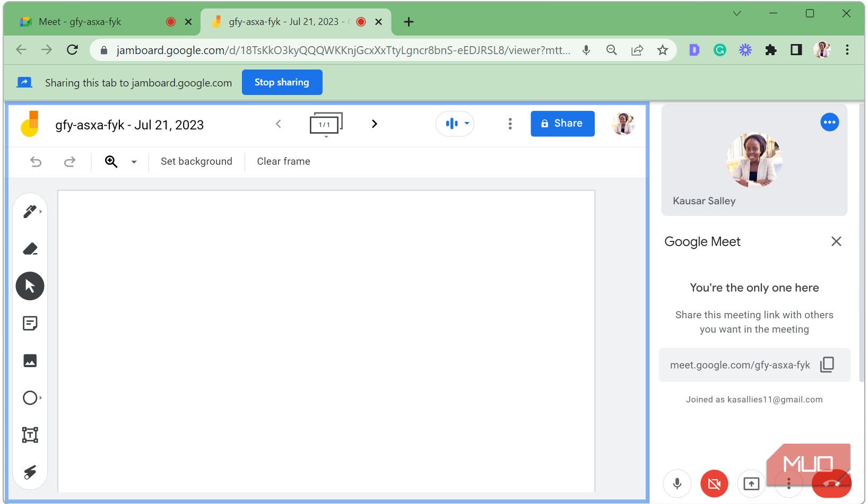Open the Image insert tool

[x=30, y=361]
